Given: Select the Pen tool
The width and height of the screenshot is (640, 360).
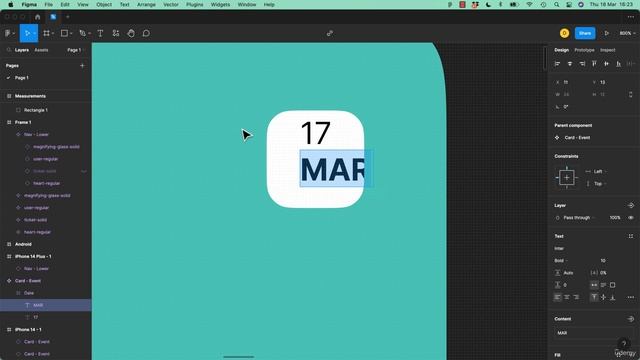Looking at the screenshot, I should [x=82, y=33].
